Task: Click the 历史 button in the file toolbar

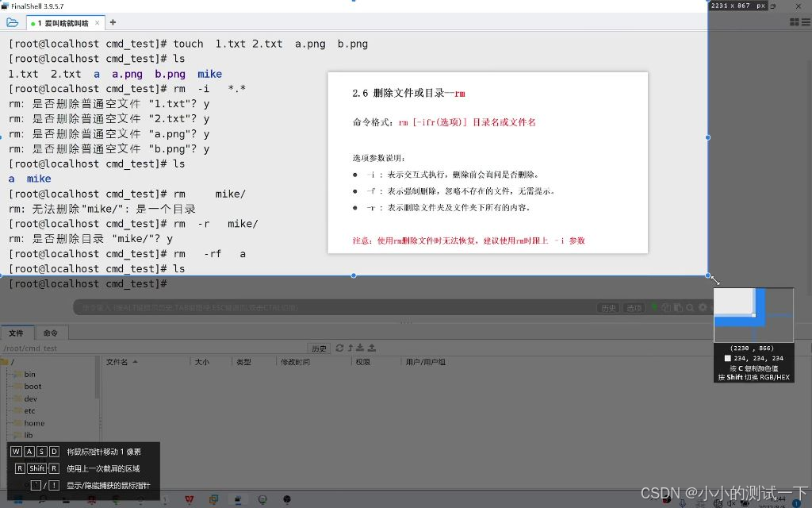Action: point(320,347)
